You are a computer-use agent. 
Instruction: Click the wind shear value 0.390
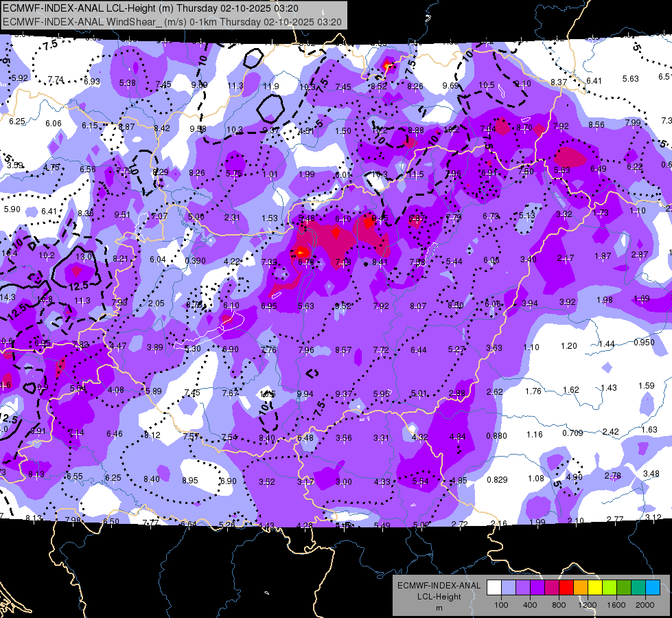195,261
